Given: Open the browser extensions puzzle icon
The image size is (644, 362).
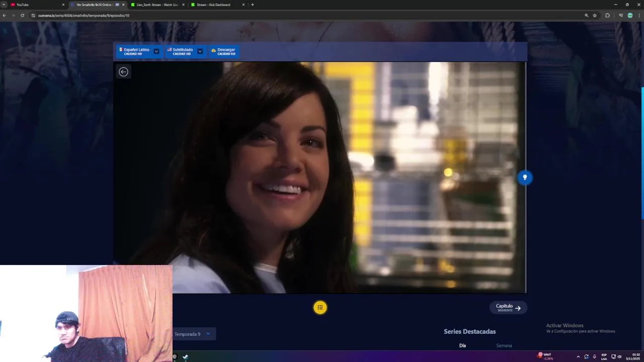Looking at the screenshot, I should pyautogui.click(x=607, y=16).
